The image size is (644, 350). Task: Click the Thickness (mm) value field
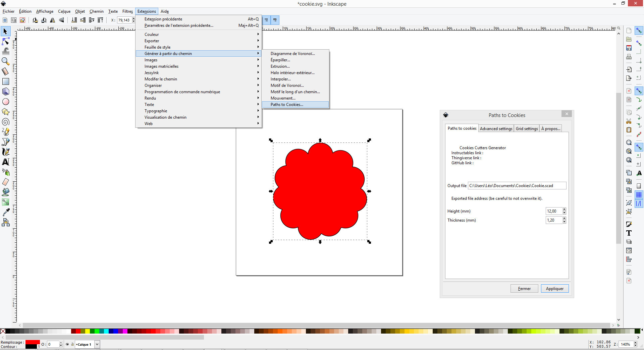tap(554, 220)
